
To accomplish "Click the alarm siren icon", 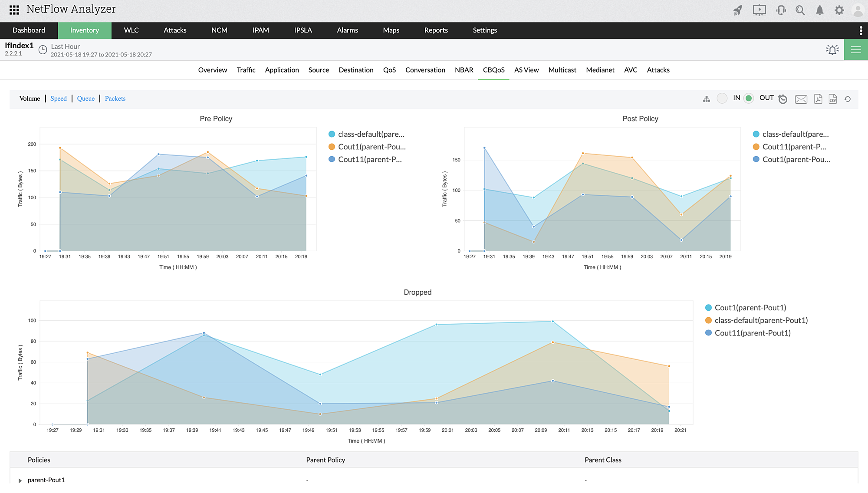I will pos(832,50).
